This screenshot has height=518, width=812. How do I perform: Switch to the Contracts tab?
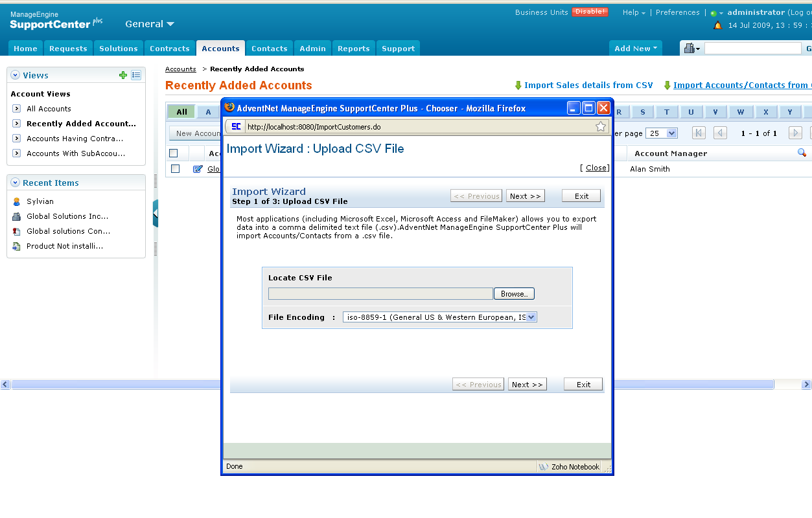tap(170, 49)
